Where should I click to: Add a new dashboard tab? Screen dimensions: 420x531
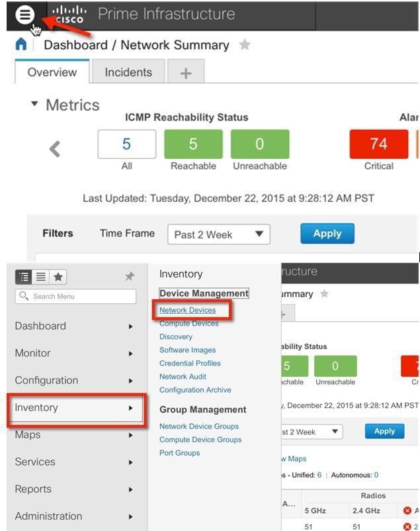pos(186,73)
